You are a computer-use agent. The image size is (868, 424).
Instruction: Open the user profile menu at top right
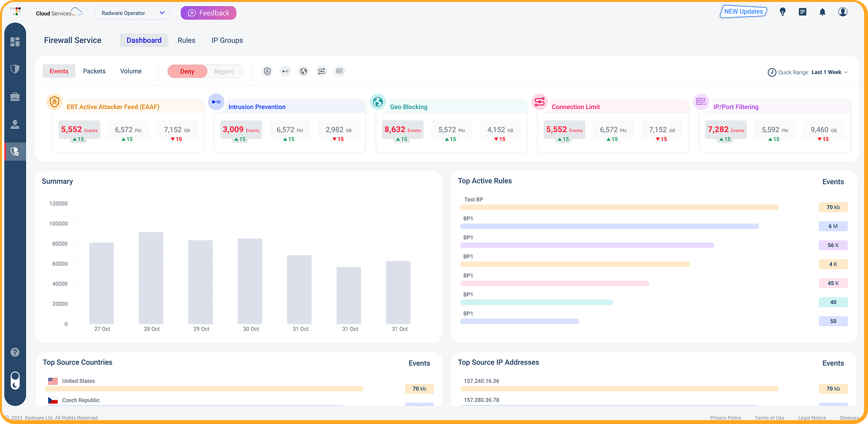pos(843,12)
